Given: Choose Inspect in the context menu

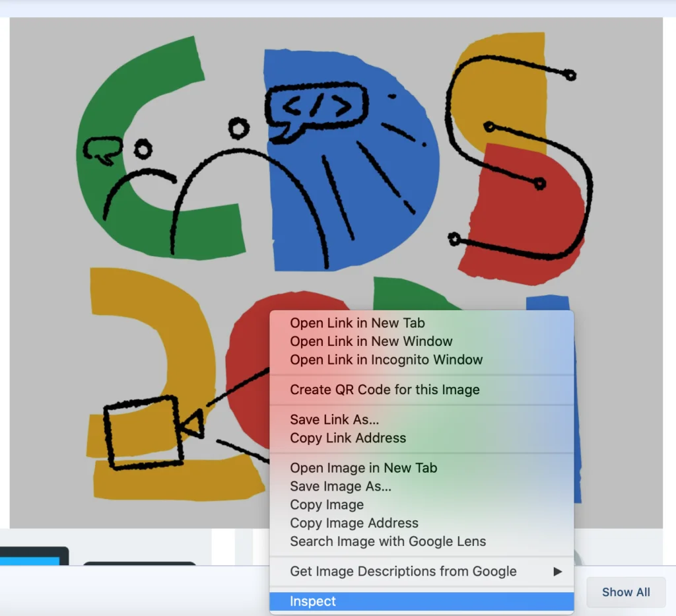Looking at the screenshot, I should click(x=422, y=601).
